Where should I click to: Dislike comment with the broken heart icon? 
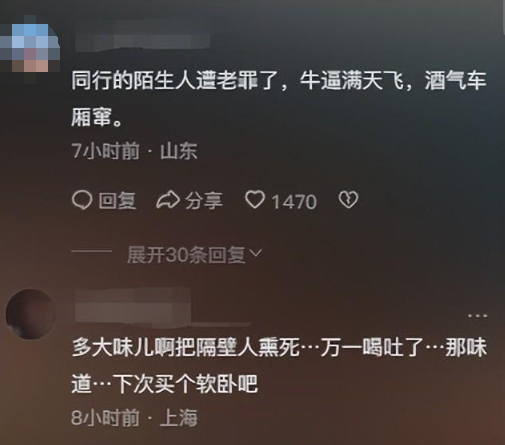click(348, 200)
